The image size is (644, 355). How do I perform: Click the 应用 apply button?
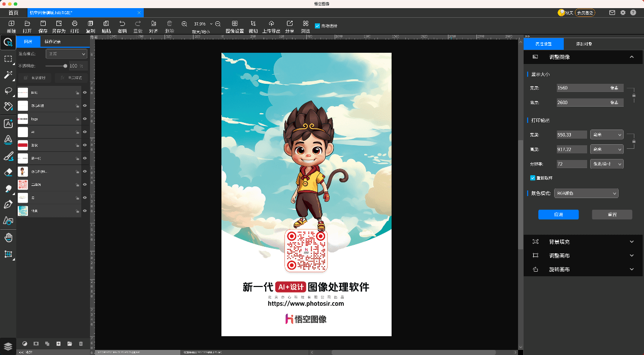(x=558, y=214)
